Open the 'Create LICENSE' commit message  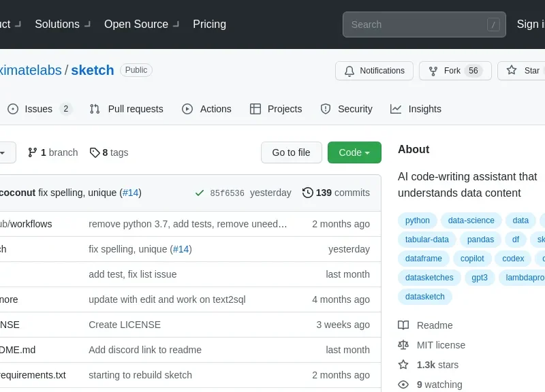[x=125, y=325]
